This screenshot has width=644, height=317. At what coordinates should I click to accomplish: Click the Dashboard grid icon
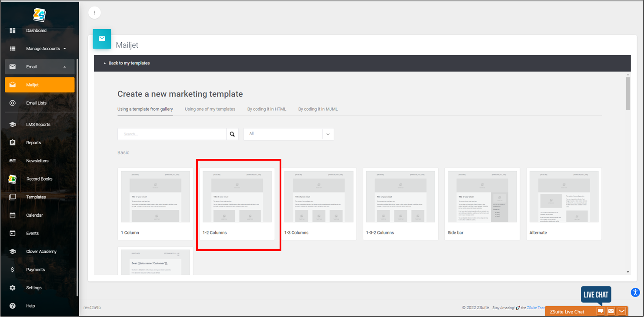13,30
